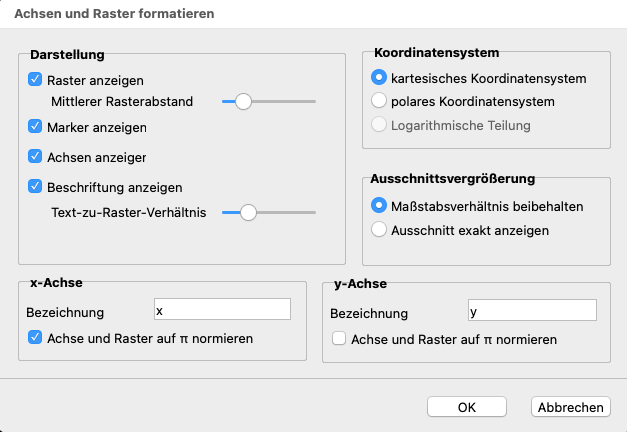Disable the Achsen anzeigen checkbox

coord(36,156)
